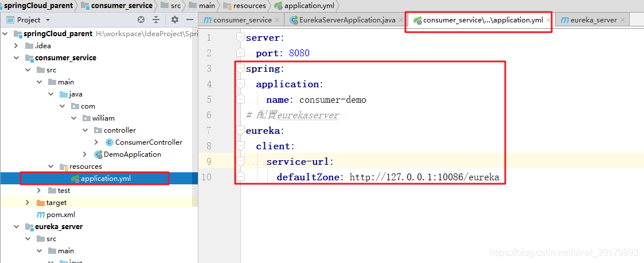The height and width of the screenshot is (263, 644).
Task: Click the defaultZone URL value
Action: [x=424, y=177]
